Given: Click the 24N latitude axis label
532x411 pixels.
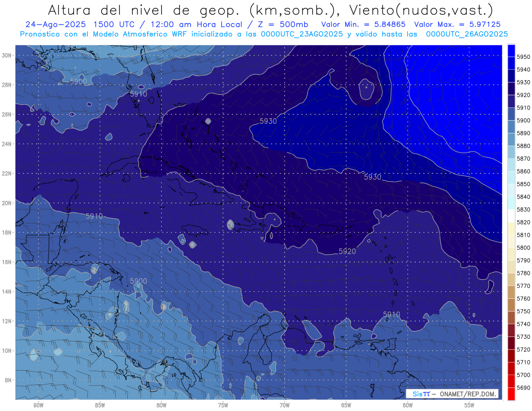Looking at the screenshot, I should 7,144.
